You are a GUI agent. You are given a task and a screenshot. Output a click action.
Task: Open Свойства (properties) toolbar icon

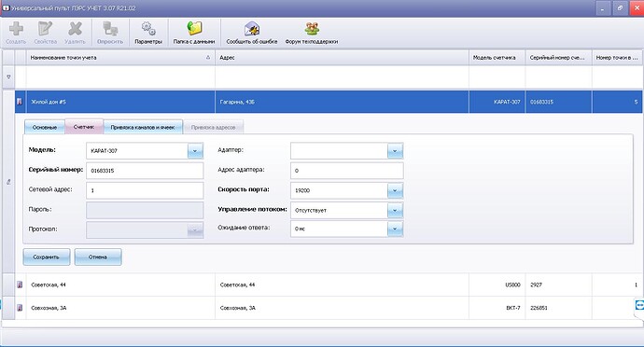click(45, 29)
